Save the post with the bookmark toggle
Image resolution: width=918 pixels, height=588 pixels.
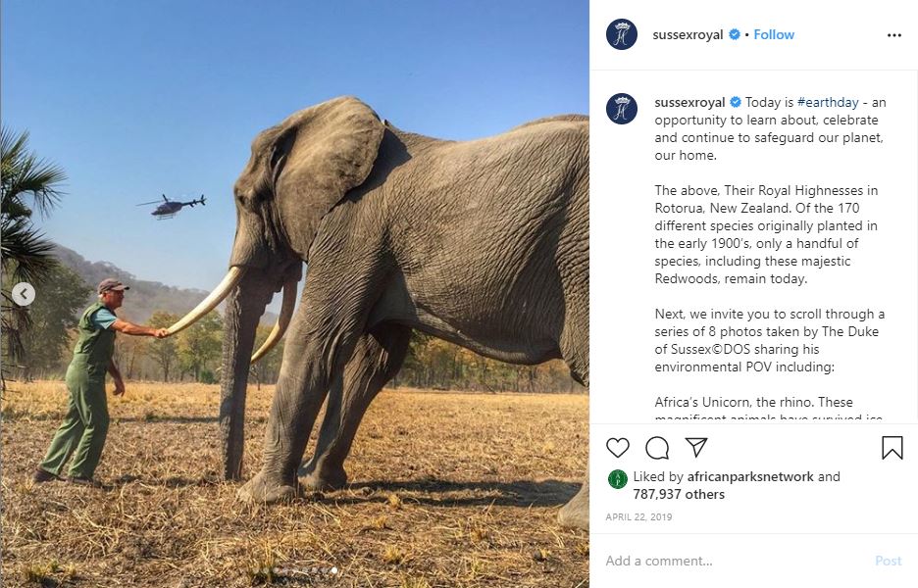pyautogui.click(x=892, y=447)
